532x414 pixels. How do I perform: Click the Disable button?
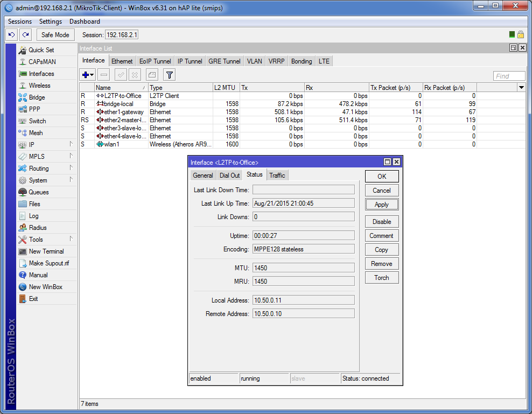382,222
